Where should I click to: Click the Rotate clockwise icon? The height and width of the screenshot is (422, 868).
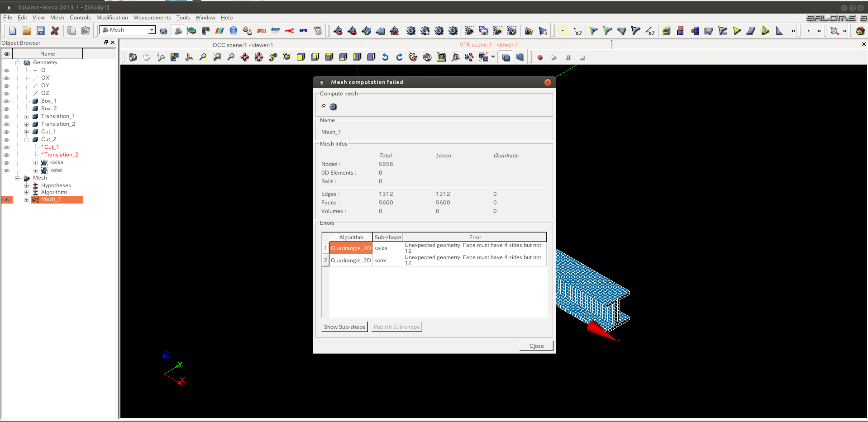click(399, 57)
